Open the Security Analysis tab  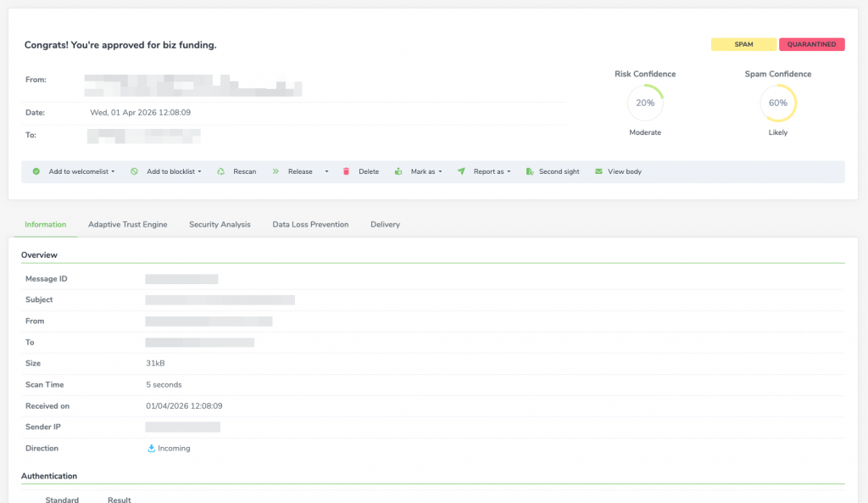click(220, 224)
